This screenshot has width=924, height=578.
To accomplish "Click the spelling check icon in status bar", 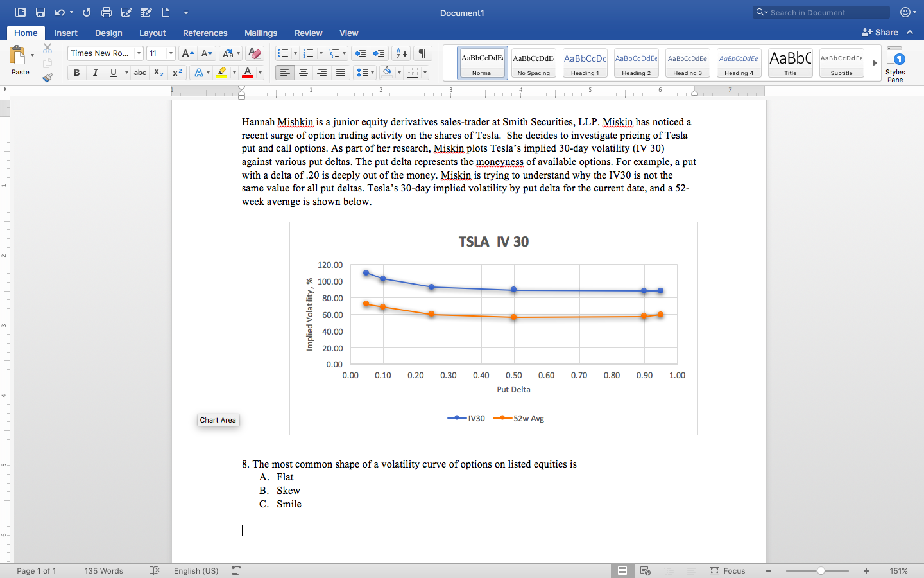I will pos(154,570).
